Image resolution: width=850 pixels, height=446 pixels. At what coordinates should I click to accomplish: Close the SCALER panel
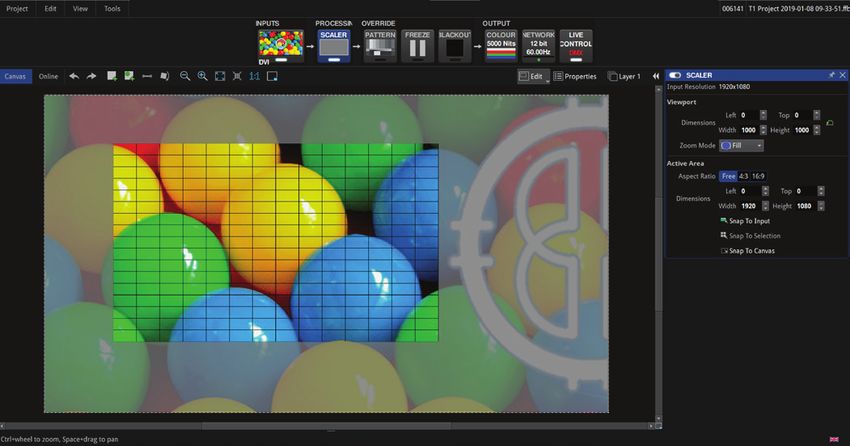point(842,75)
